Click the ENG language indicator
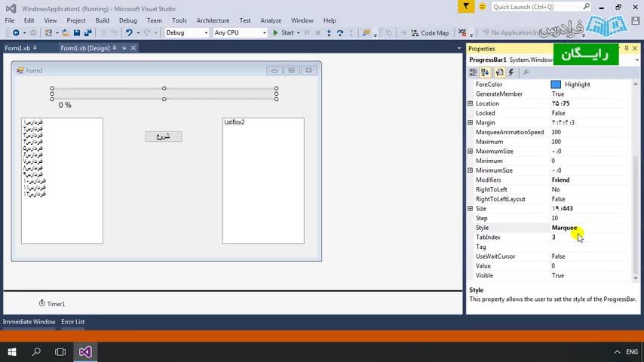Image resolution: width=644 pixels, height=362 pixels. (x=632, y=351)
